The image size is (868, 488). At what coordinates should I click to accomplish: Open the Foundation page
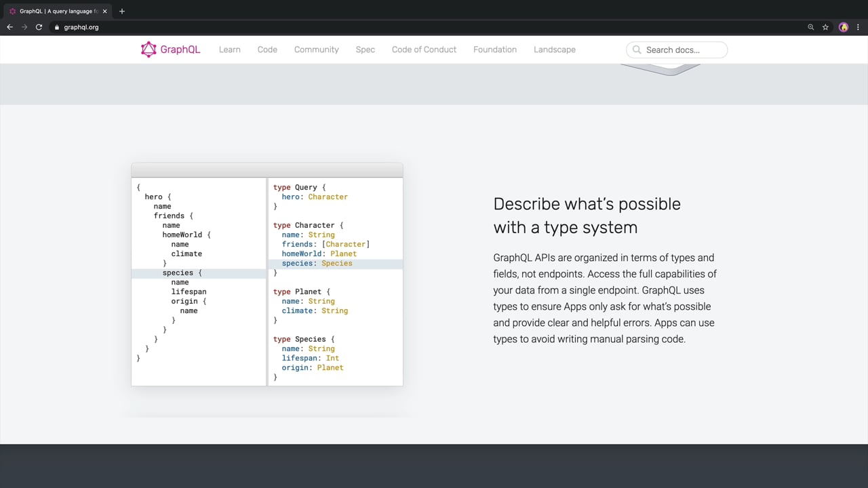tap(495, 49)
